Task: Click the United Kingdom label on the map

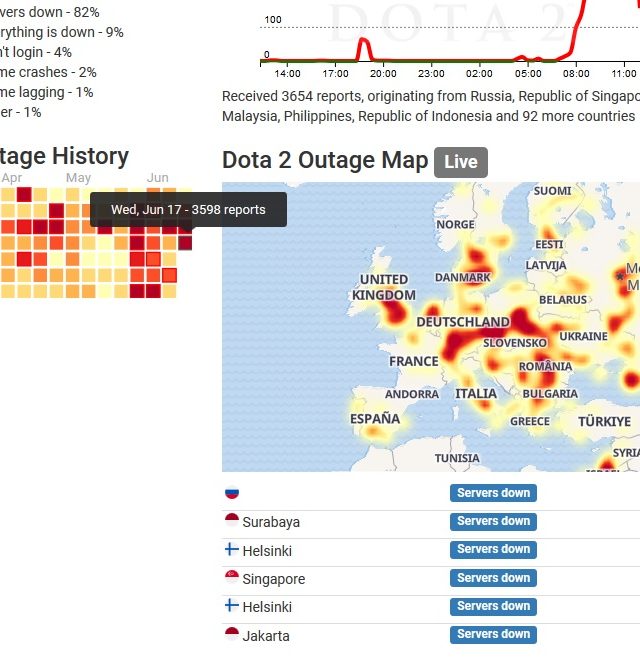Action: 384,287
